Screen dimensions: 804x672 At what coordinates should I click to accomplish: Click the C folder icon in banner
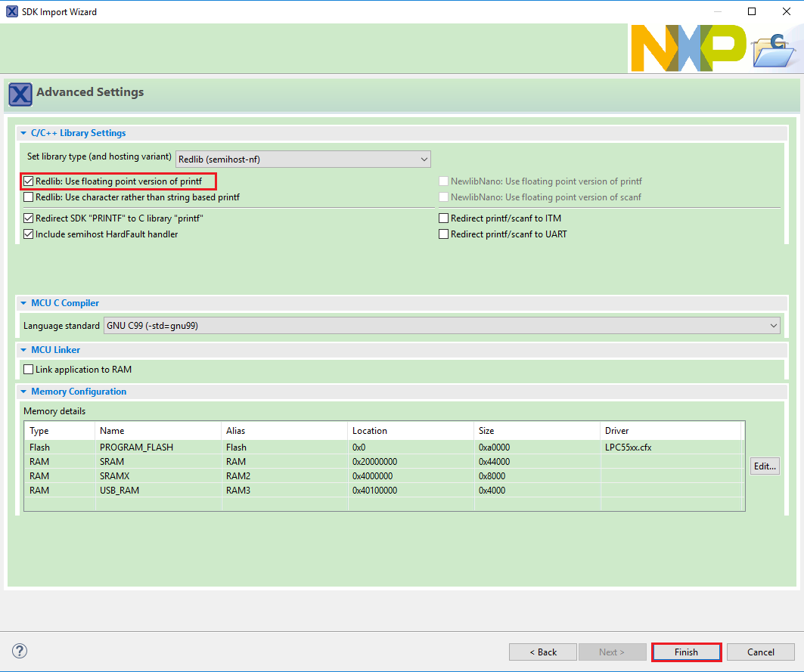click(x=774, y=50)
